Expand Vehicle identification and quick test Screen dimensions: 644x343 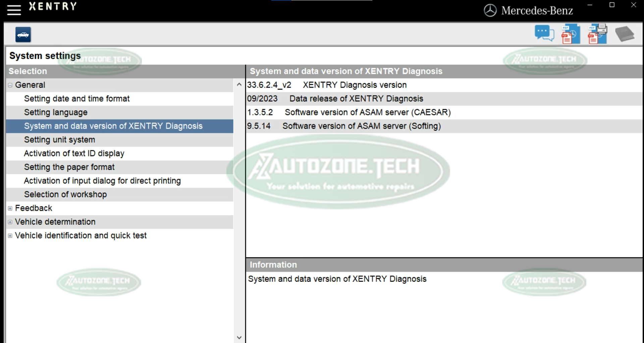10,236
